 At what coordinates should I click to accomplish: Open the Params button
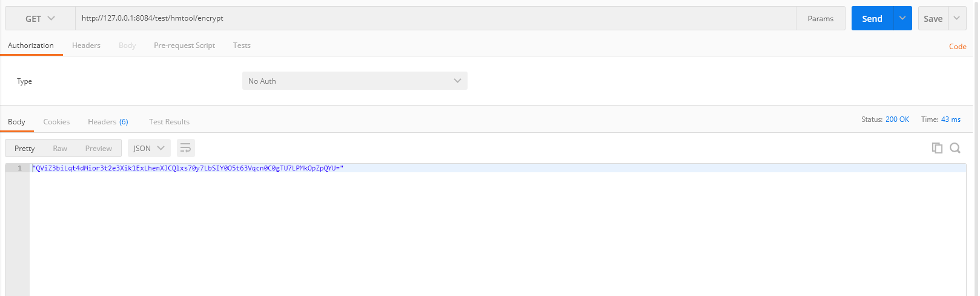(820, 19)
